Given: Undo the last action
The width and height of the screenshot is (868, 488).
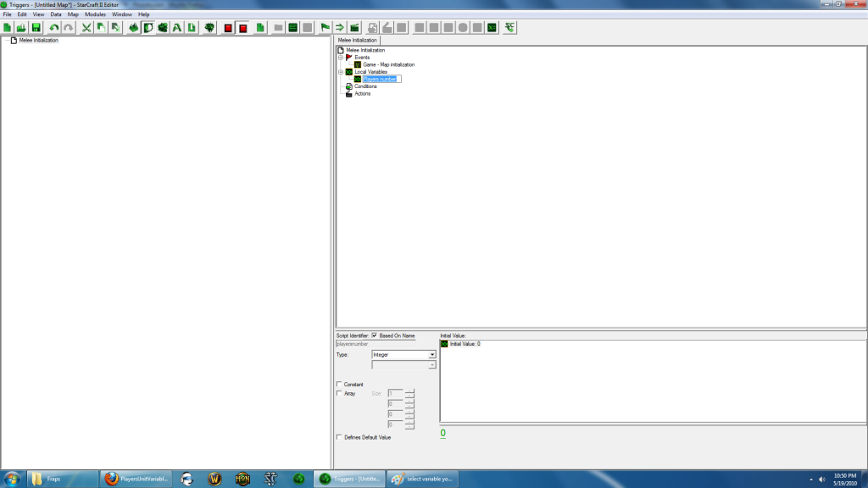Looking at the screenshot, I should tap(53, 28).
